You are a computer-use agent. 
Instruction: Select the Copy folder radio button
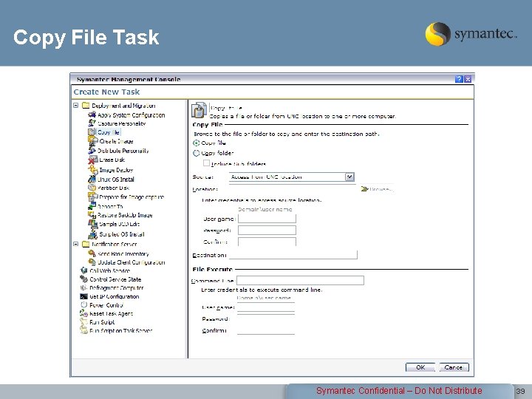pos(196,153)
